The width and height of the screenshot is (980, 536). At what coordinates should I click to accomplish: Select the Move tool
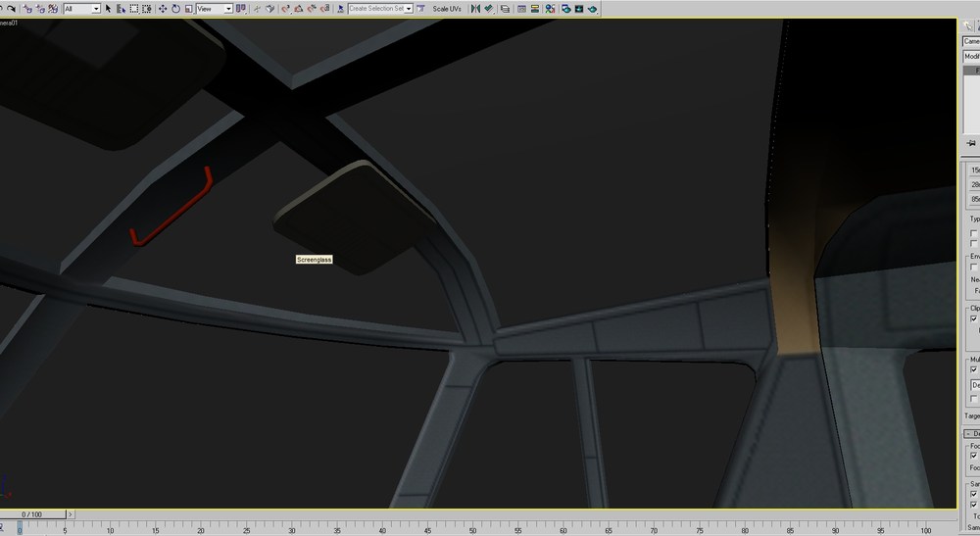(x=163, y=9)
